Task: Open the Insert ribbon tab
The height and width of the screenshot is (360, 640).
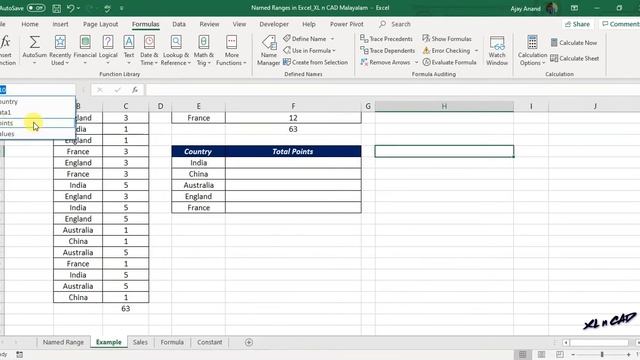Action: tap(60, 24)
